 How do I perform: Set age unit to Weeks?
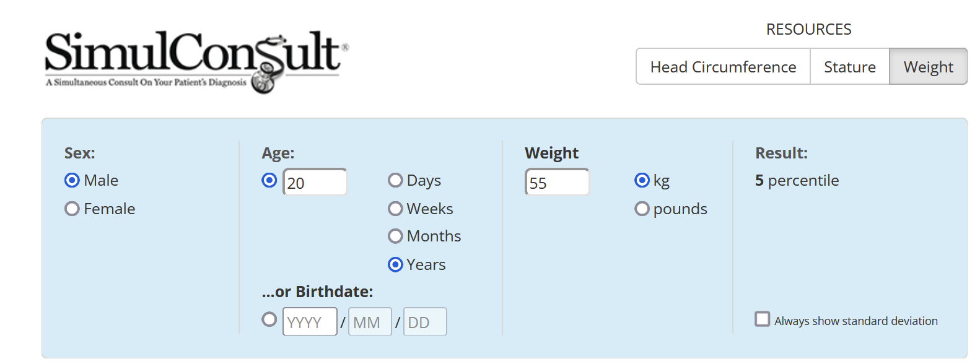click(395, 209)
